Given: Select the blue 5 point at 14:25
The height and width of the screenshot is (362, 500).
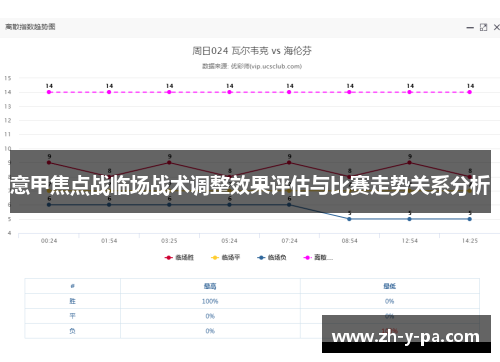Looking at the screenshot, I should tap(470, 219).
